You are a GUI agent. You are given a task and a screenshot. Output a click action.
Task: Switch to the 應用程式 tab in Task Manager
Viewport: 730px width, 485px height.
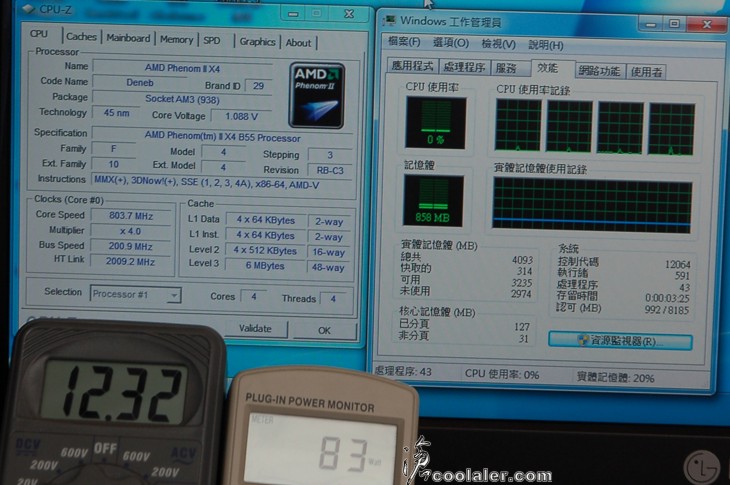click(x=412, y=66)
